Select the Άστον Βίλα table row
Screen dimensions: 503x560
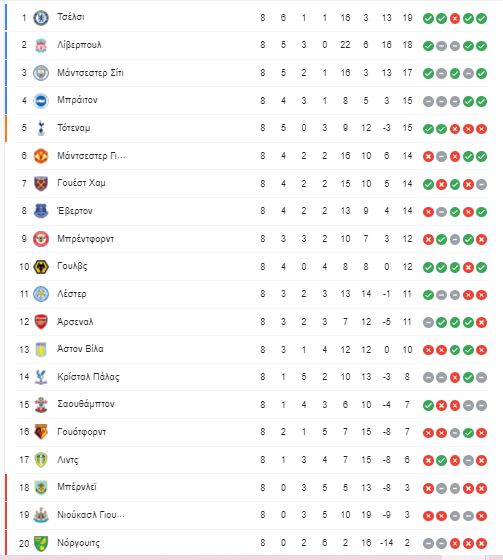point(252,349)
